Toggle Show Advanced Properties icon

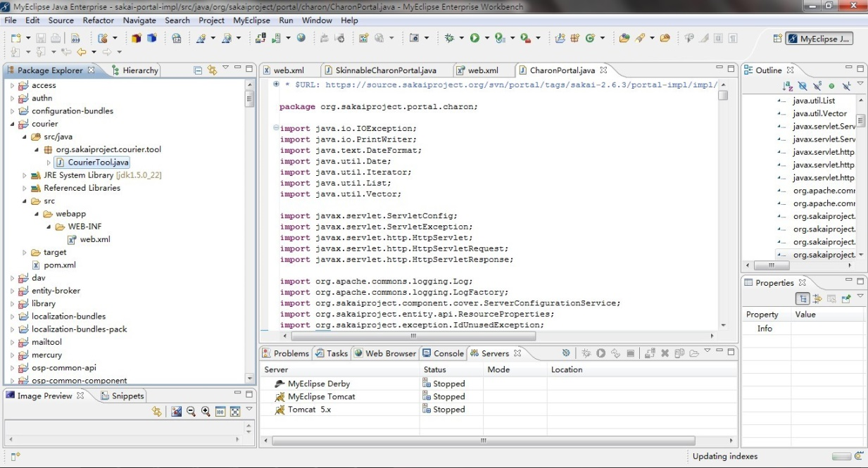pyautogui.click(x=817, y=298)
